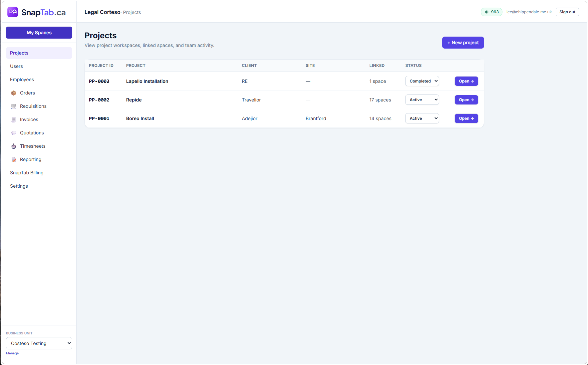Go to the Timesheets page
This screenshot has width=588, height=365.
(39, 146)
